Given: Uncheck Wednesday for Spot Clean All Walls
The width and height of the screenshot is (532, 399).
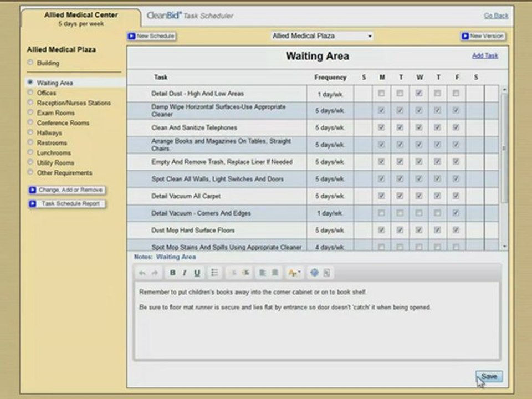Looking at the screenshot, I should tap(419, 179).
